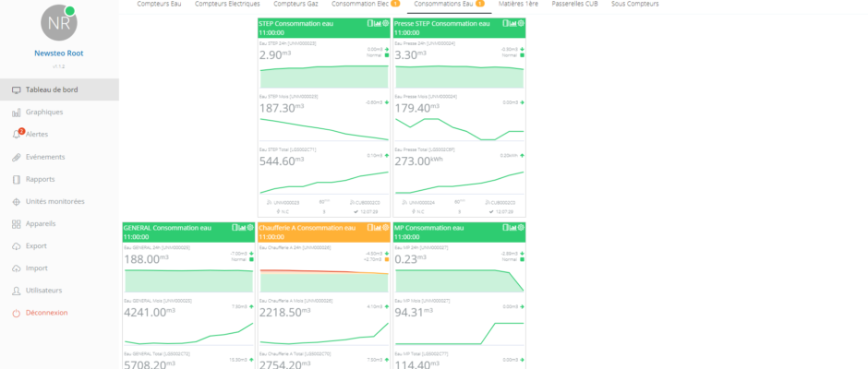Click the Graphiques bar chart sidebar icon
868x369 pixels.
coord(16,113)
